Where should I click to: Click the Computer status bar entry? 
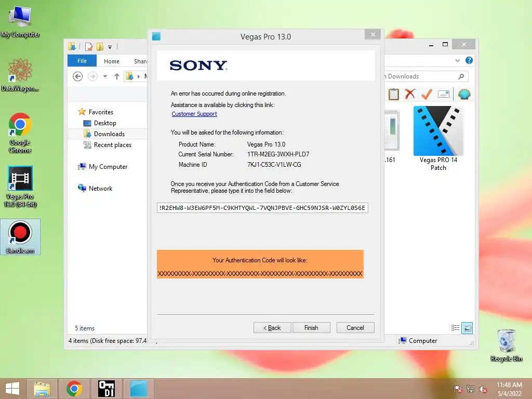tap(418, 341)
